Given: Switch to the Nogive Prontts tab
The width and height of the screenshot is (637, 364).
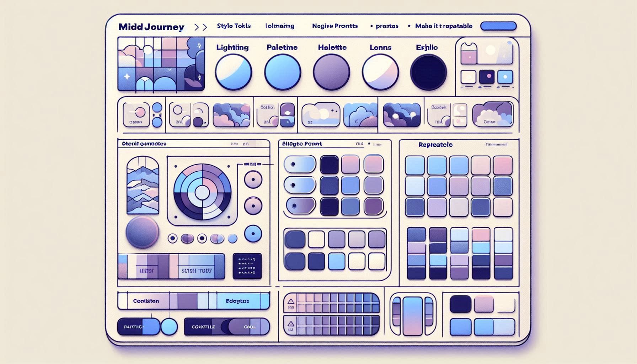Looking at the screenshot, I should (334, 26).
